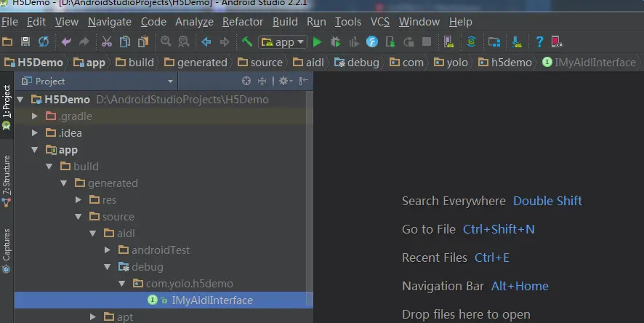The width and height of the screenshot is (644, 323).
Task: Click the Open folder toolbar icon
Action: tap(7, 41)
